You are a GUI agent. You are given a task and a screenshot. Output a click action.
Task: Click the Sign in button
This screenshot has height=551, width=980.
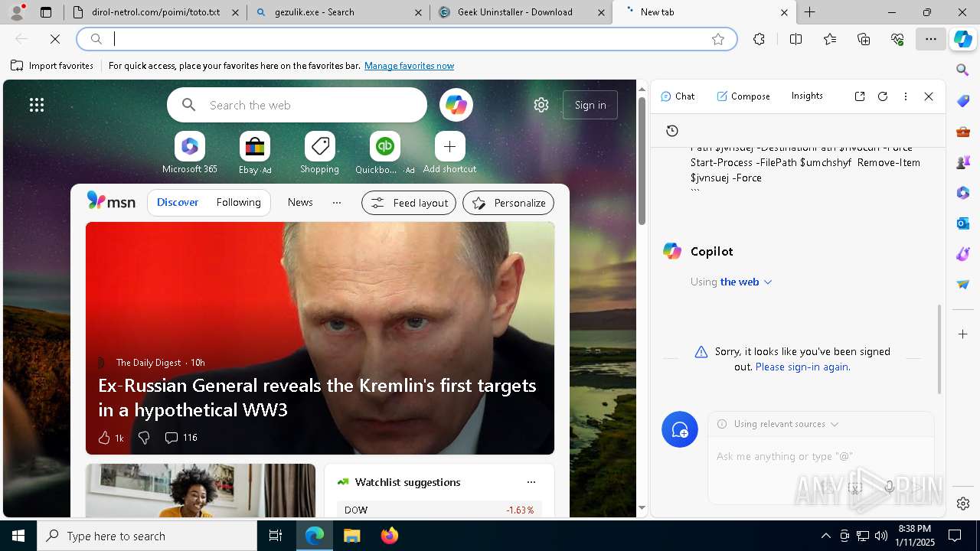590,105
